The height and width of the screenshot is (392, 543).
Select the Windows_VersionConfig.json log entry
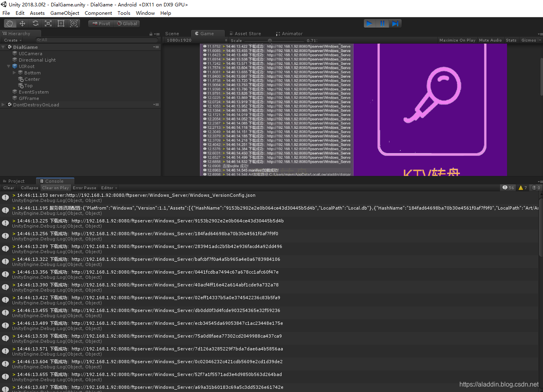pos(269,198)
